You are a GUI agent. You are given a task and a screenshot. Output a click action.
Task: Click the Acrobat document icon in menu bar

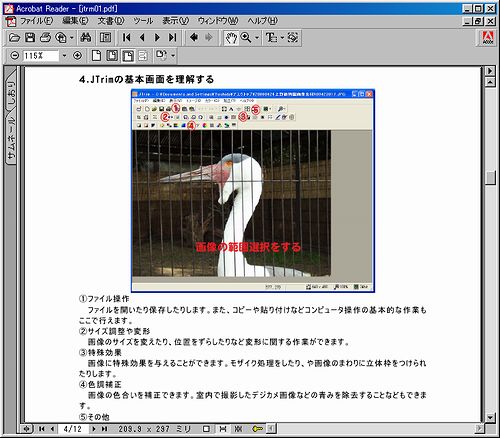pyautogui.click(x=11, y=21)
